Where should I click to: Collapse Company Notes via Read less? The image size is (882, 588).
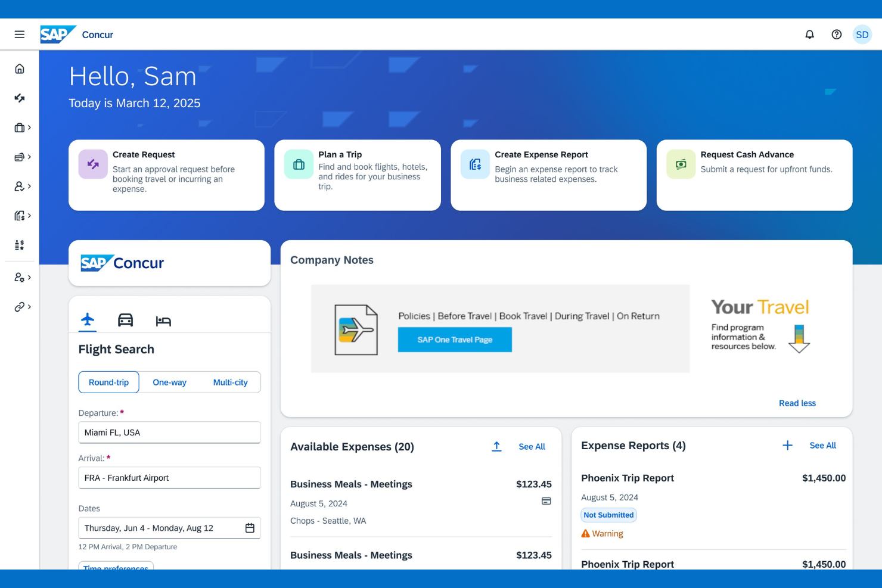pyautogui.click(x=797, y=403)
